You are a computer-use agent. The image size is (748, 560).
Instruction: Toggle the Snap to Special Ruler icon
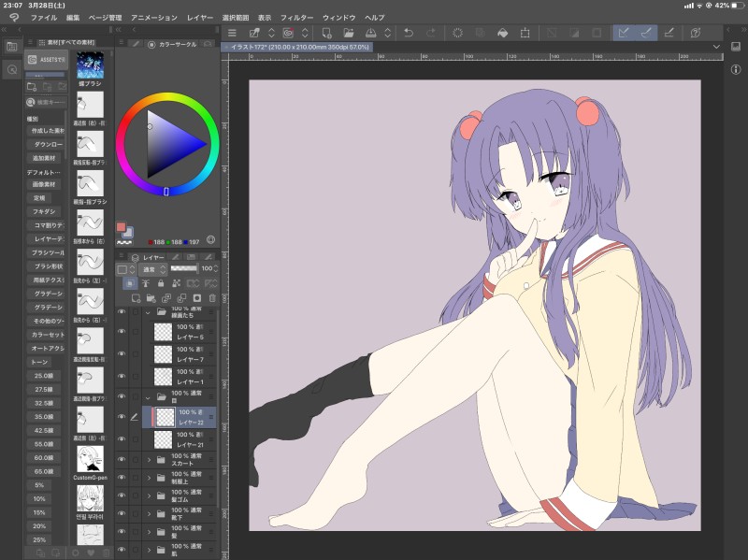[646, 33]
